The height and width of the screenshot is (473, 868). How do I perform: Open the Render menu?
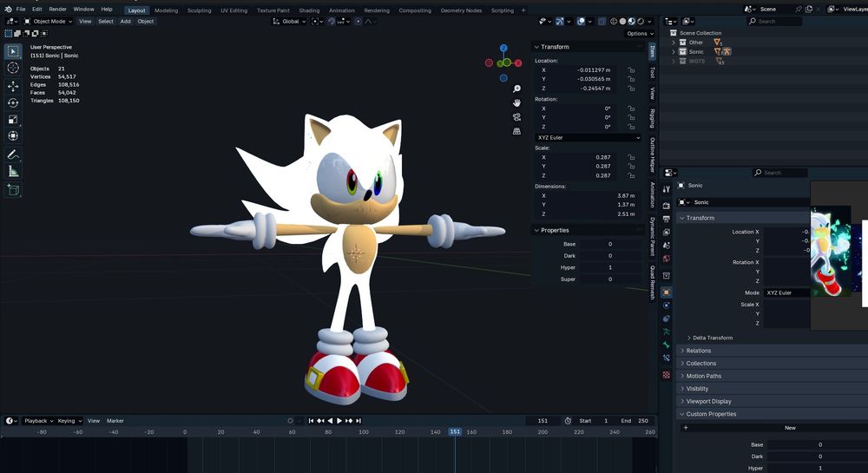tap(57, 10)
